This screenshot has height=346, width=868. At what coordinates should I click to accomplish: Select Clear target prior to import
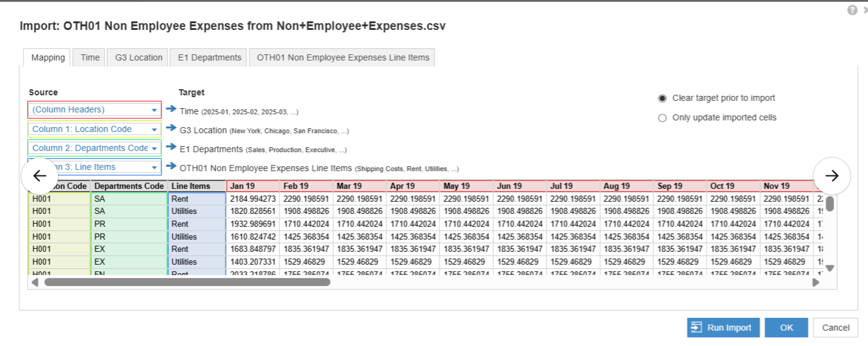(x=663, y=98)
